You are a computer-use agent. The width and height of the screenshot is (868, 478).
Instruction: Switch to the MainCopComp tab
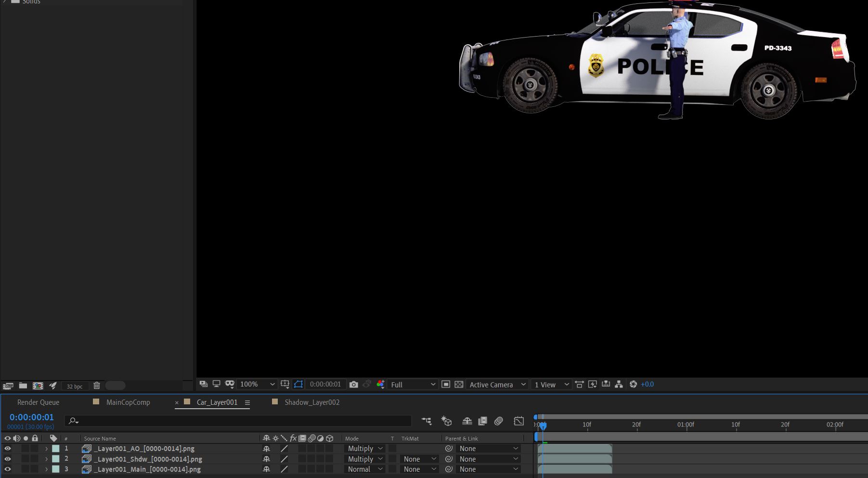click(128, 402)
